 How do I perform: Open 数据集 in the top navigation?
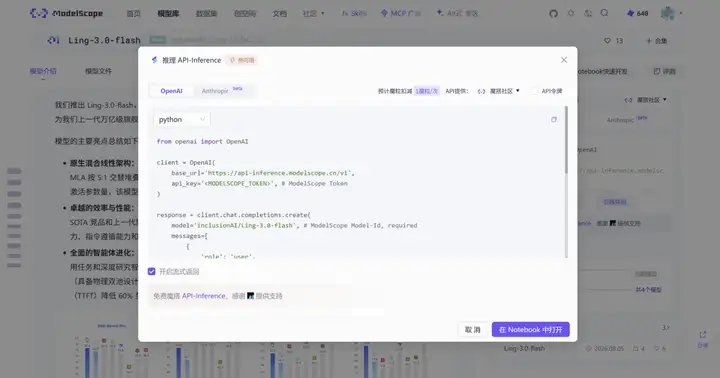[x=206, y=13]
